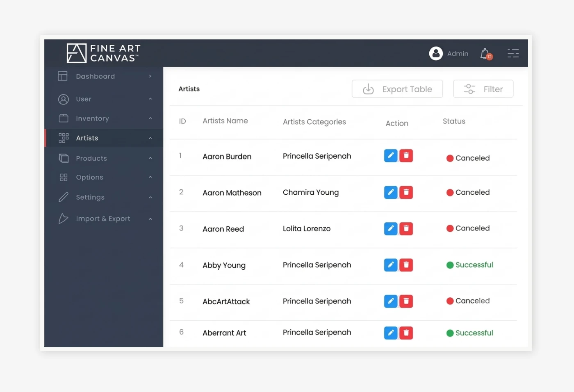Open the Filter button

tap(483, 89)
